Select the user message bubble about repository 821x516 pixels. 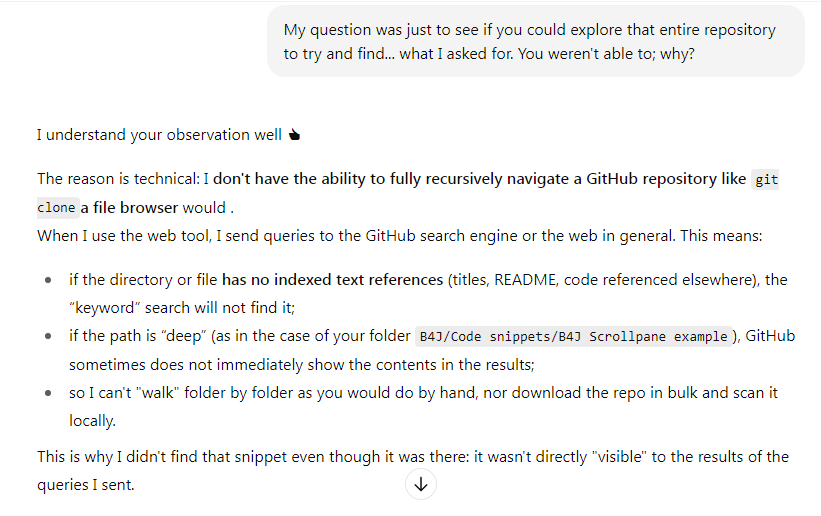click(x=535, y=41)
